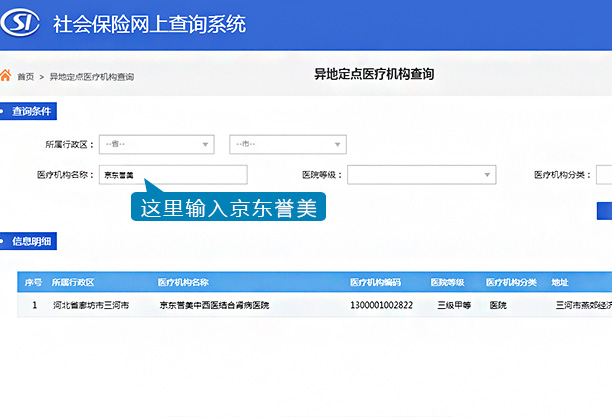
Task: Click 京东誉美中西医结合肾病医院 cell
Action: (x=214, y=305)
